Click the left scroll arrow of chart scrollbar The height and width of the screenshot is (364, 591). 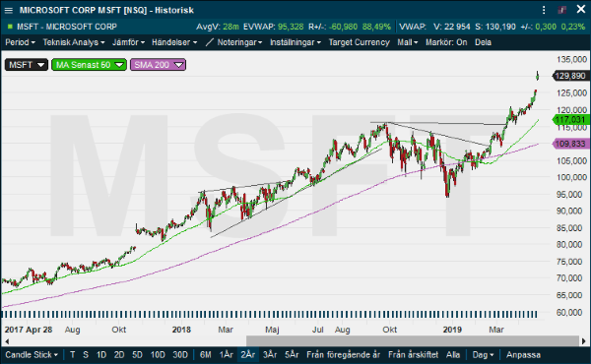7,341
